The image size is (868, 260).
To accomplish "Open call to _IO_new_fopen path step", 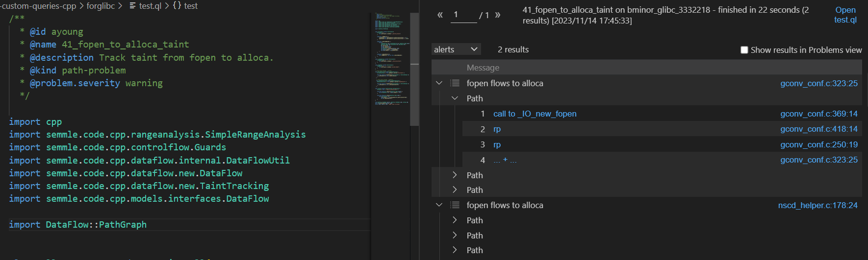I will click(x=535, y=114).
